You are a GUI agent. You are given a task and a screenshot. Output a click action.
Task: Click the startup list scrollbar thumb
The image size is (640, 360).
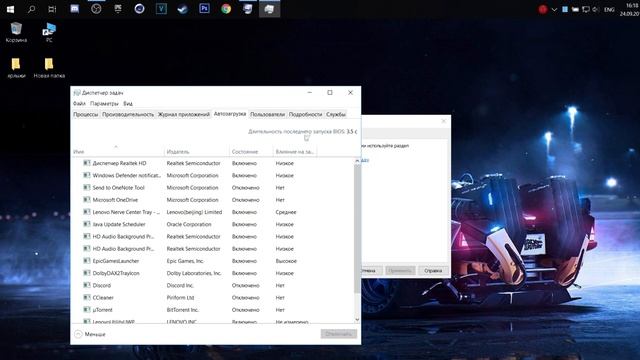point(357,229)
